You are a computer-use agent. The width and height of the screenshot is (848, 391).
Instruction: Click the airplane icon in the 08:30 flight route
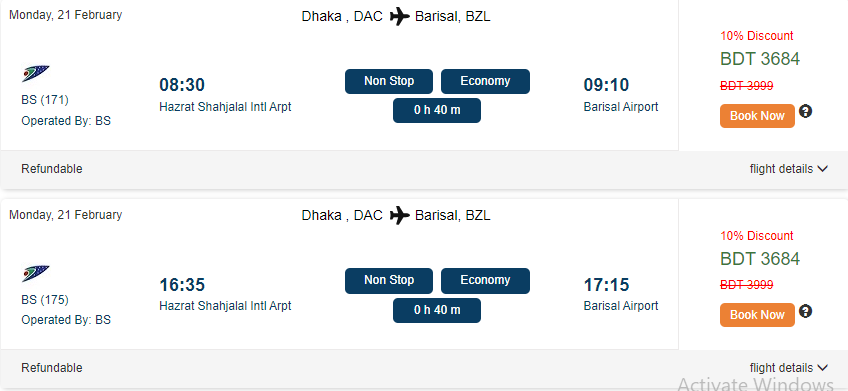(399, 17)
